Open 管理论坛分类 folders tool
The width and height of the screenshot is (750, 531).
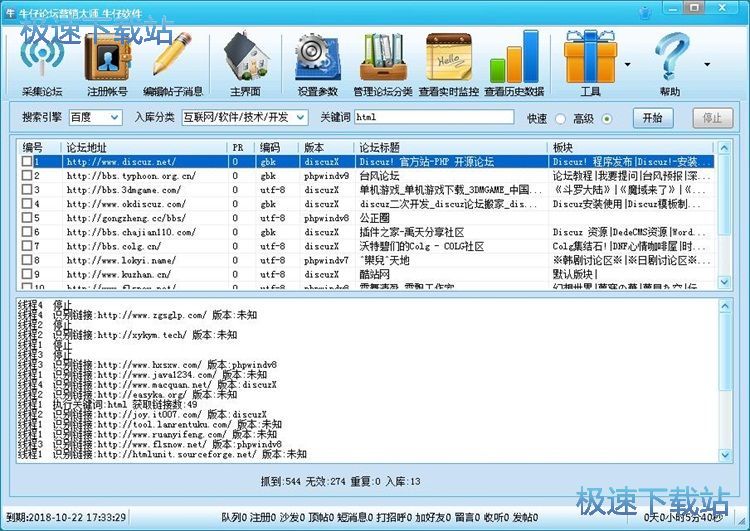coord(383,64)
